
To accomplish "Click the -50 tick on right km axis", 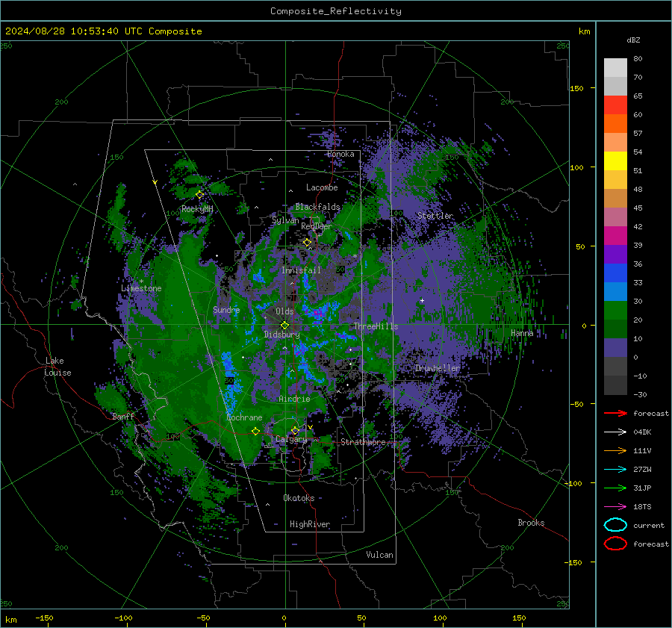I will click(576, 404).
